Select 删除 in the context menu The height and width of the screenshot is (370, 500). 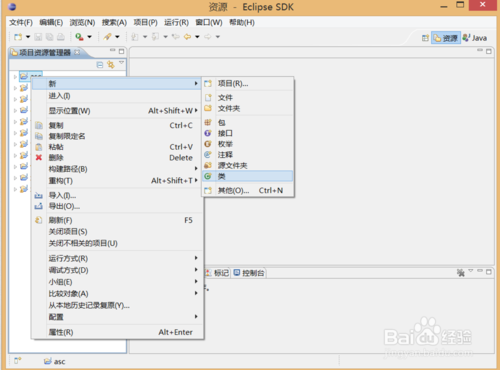coord(117,158)
